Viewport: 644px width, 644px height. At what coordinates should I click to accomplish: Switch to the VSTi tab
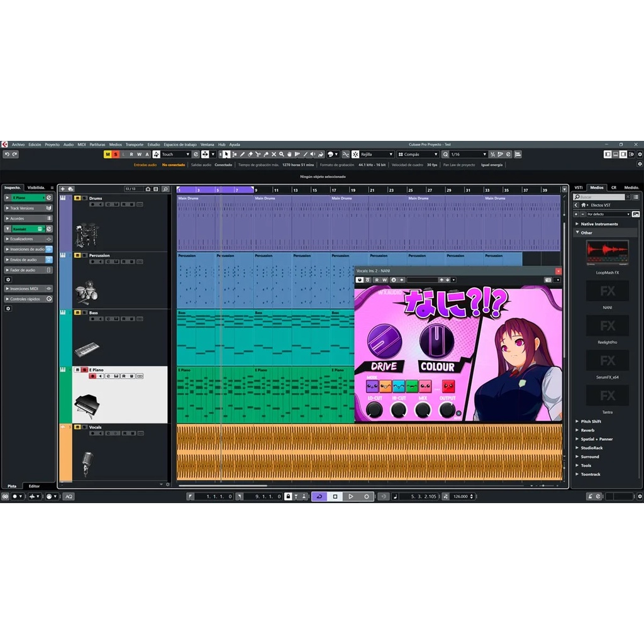pos(579,187)
